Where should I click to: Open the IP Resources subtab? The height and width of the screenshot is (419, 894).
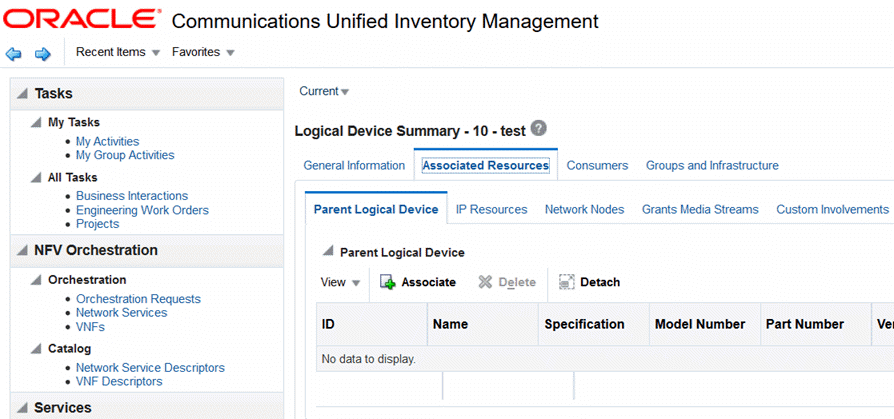point(491,209)
